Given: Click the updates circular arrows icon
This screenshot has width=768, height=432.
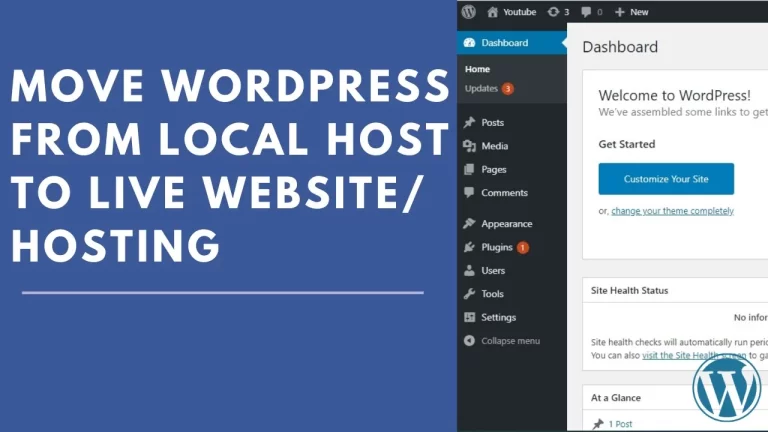Looking at the screenshot, I should pyautogui.click(x=553, y=12).
